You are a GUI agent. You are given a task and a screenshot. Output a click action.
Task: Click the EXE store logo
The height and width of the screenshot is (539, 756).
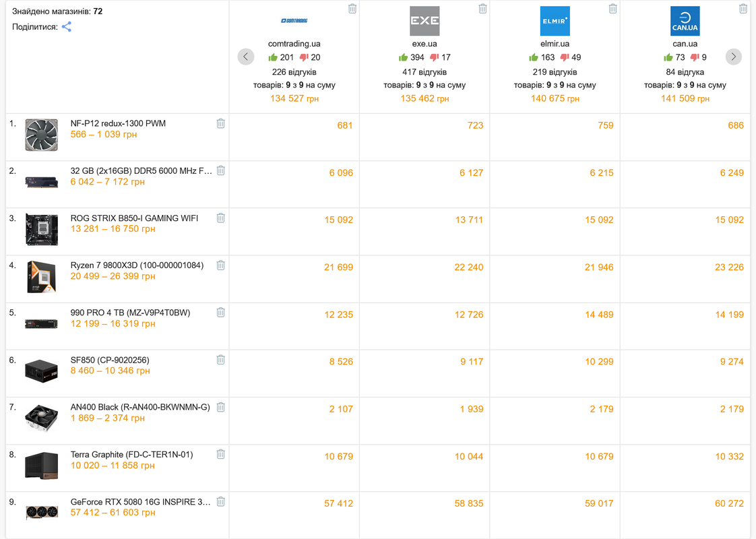424,21
